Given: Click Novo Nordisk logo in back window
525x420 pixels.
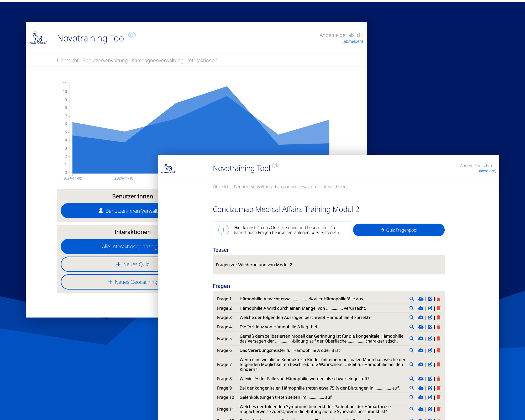Looking at the screenshot, I should pyautogui.click(x=38, y=38).
